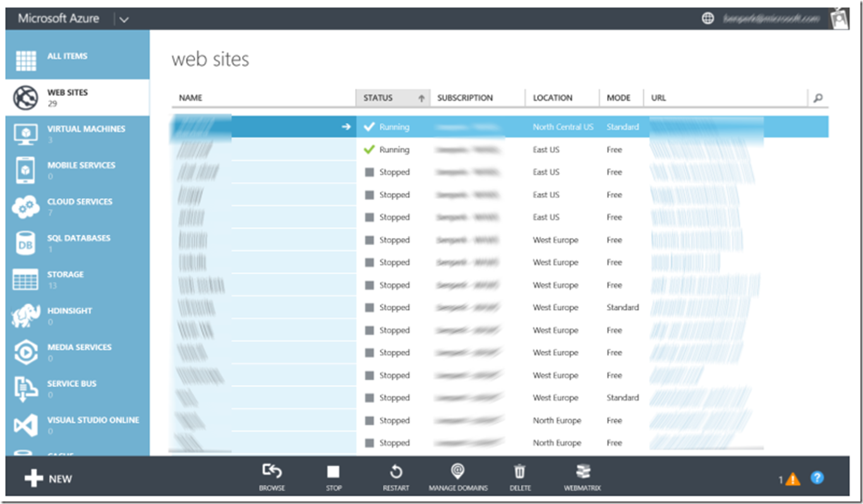Viewport: 863px width, 504px height.
Task: Click the Restart command icon
Action: coord(396,472)
